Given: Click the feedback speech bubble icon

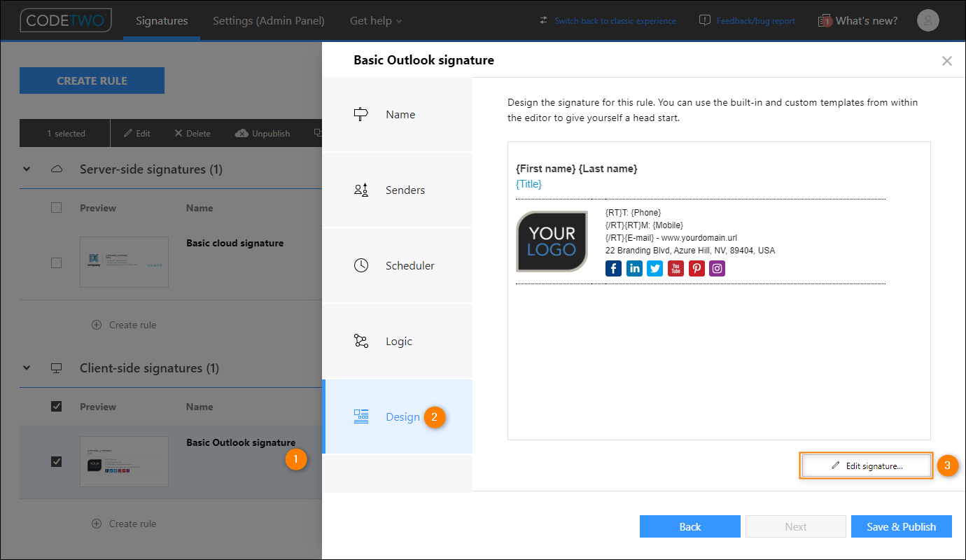Looking at the screenshot, I should (x=705, y=20).
